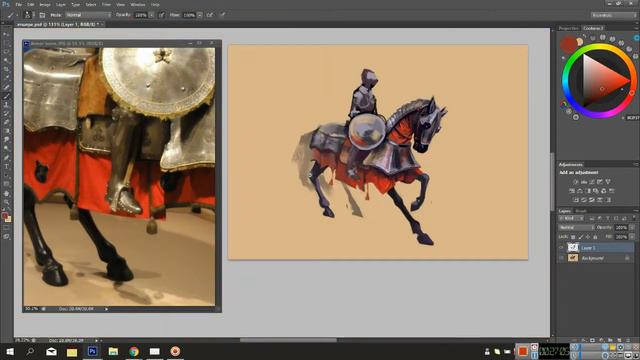
Task: Toggle the Brush panel button
Action: click(42, 15)
